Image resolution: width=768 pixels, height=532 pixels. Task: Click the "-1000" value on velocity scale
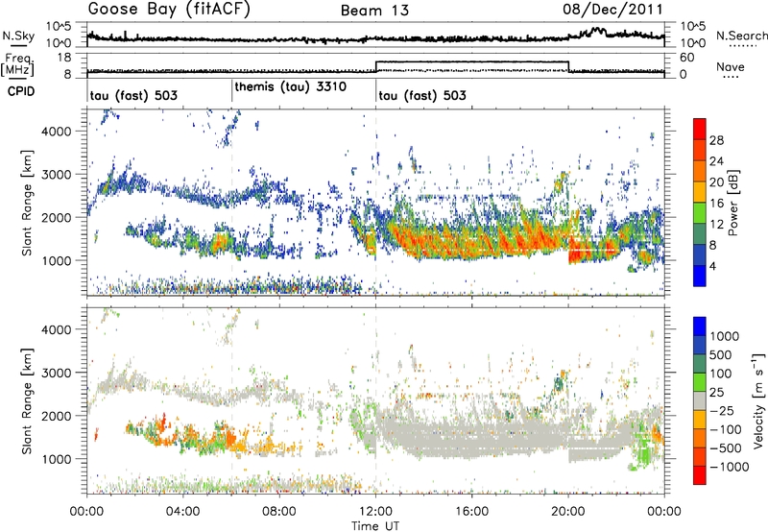730,467
